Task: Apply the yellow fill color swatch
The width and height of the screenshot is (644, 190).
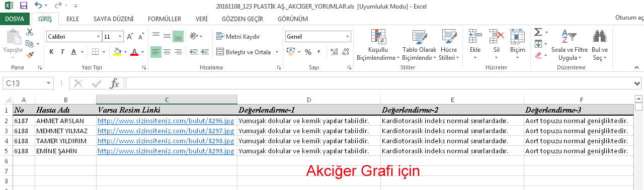Action: pyautogui.click(x=117, y=52)
